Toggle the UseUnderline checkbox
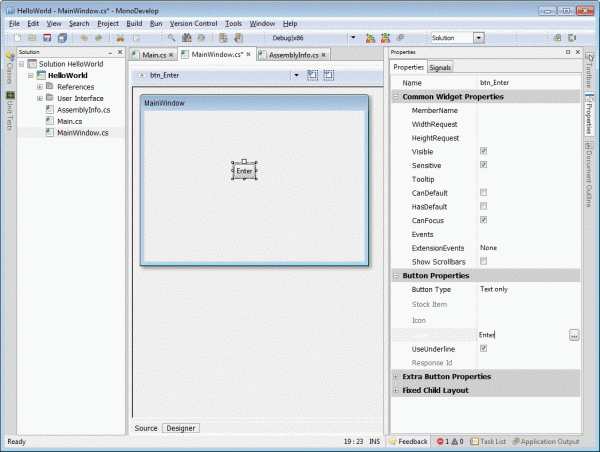The height and width of the screenshot is (452, 600). (x=484, y=348)
